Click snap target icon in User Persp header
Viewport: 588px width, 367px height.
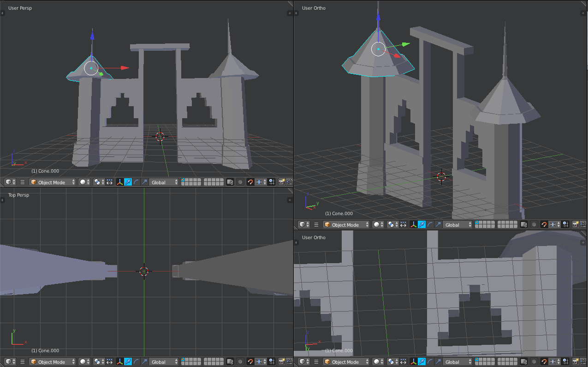pyautogui.click(x=272, y=182)
